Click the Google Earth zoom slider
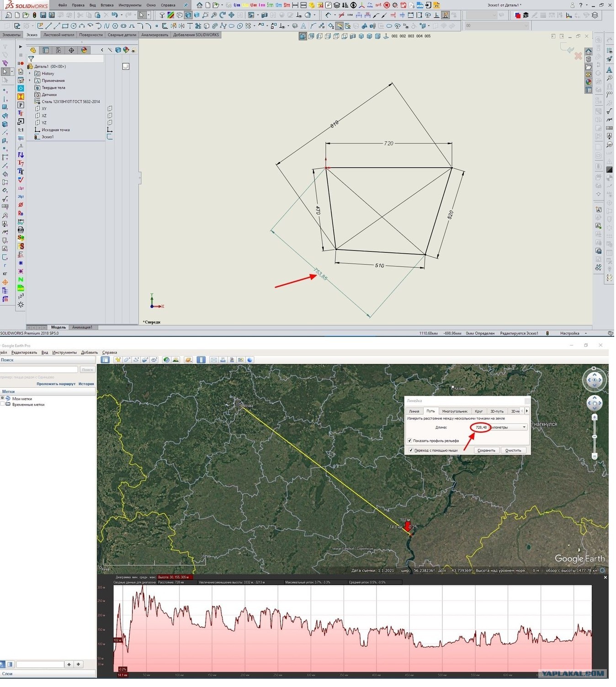616x687 pixels. 595,437
